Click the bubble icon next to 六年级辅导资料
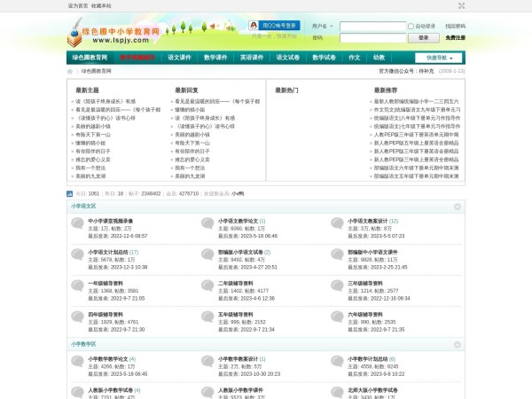The image size is (532, 399). tap(337, 318)
